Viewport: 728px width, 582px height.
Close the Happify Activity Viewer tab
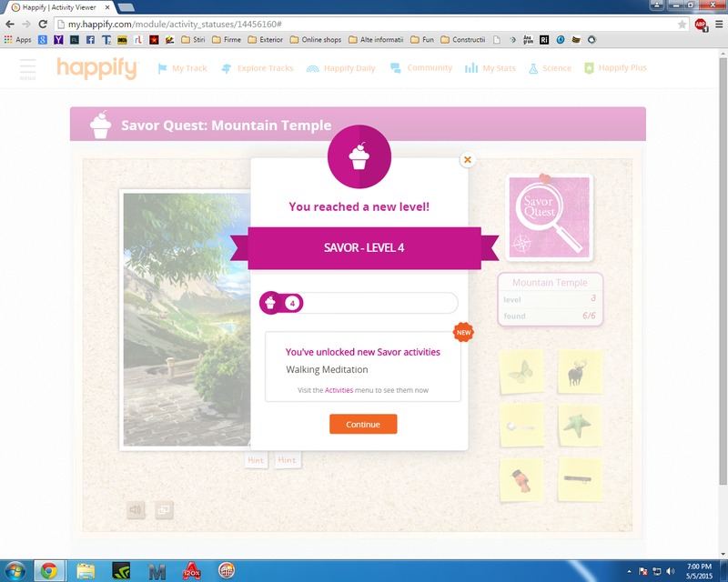click(x=107, y=7)
